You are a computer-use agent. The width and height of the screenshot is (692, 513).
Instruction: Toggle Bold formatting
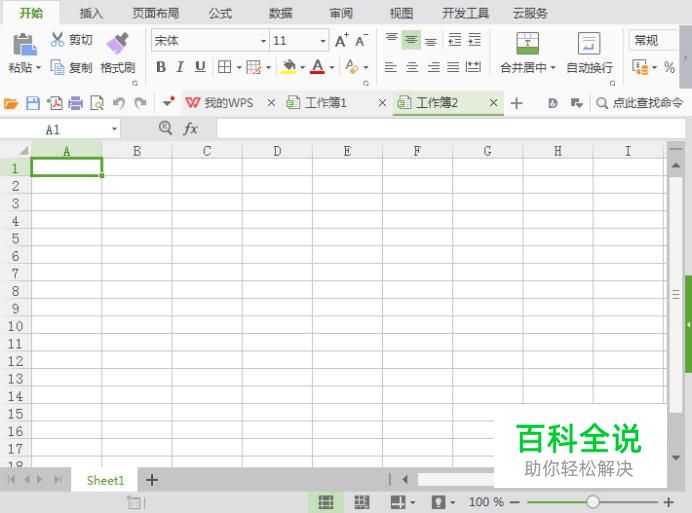[161, 67]
